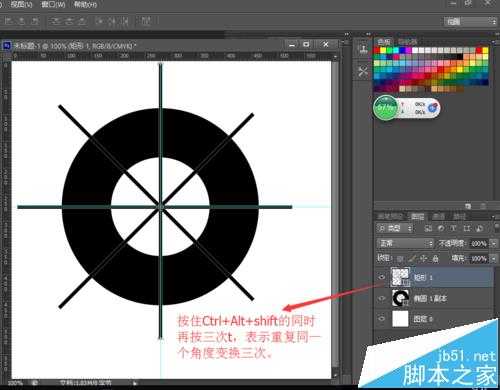Viewport: 500px width, 390px height.
Task: Toggle lock position
Action: click(x=424, y=258)
